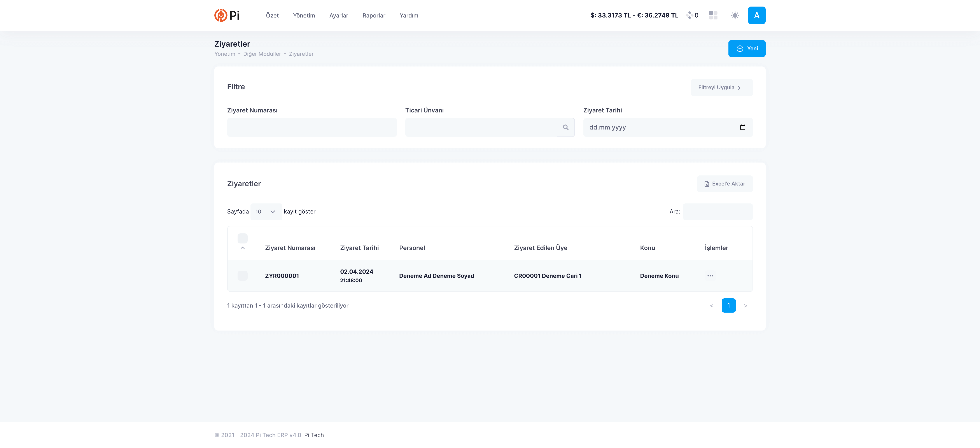980x448 pixels.
Task: Click the Ziyaret Numarası filter input
Action: (311, 127)
